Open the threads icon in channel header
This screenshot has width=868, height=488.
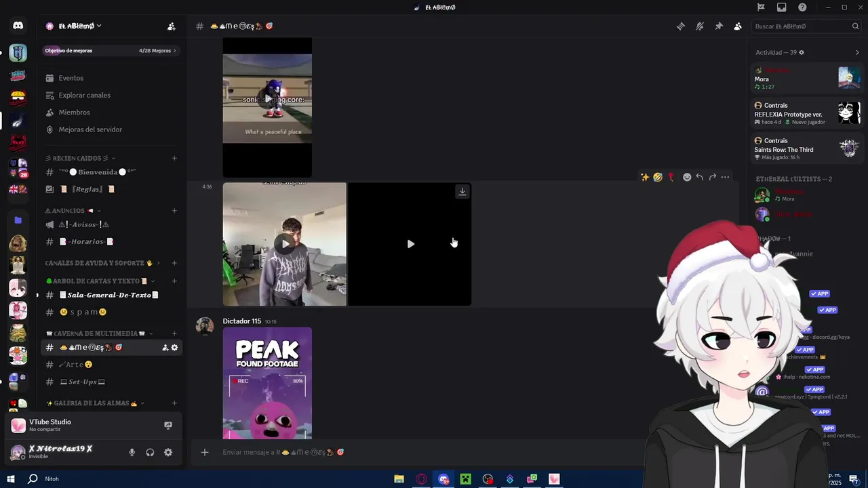(x=681, y=26)
